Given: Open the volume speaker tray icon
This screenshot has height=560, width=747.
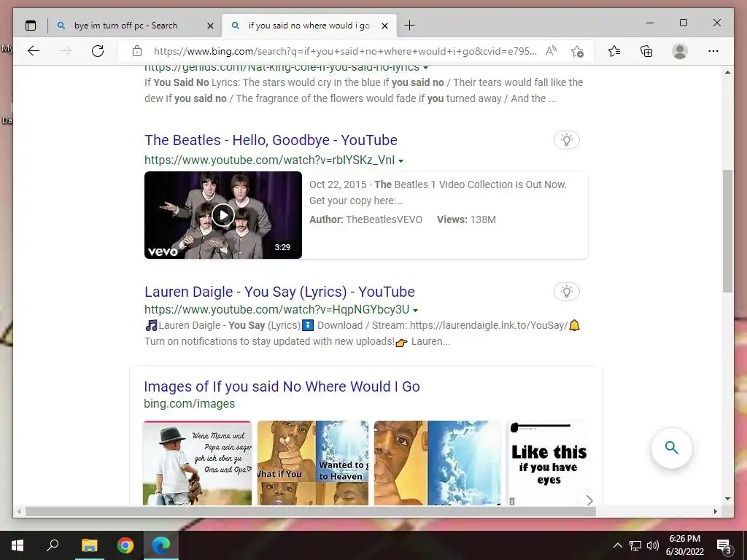Looking at the screenshot, I should coord(653,545).
